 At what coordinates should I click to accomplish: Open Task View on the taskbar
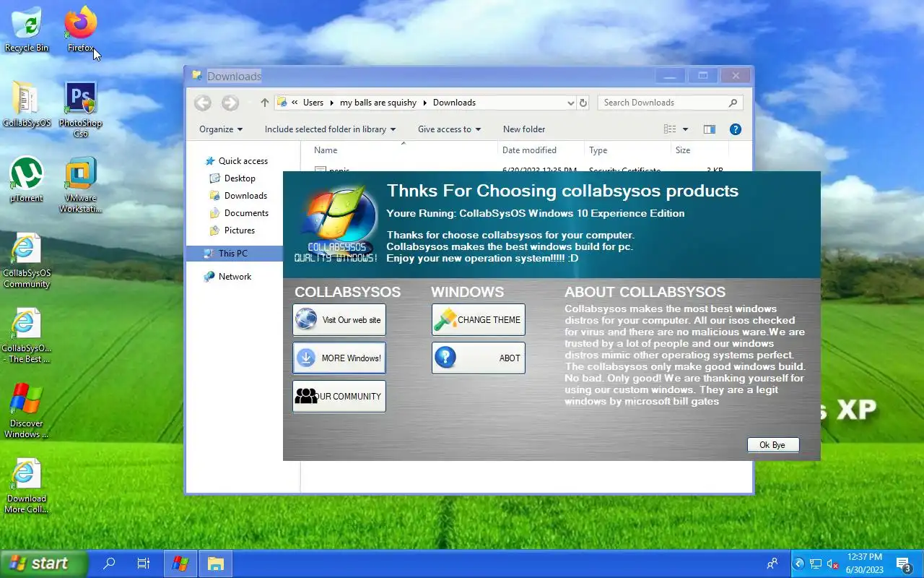tap(144, 564)
